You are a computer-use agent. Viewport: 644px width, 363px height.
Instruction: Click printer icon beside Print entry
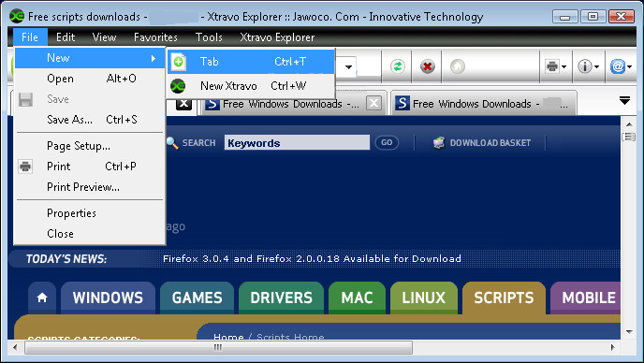(25, 167)
